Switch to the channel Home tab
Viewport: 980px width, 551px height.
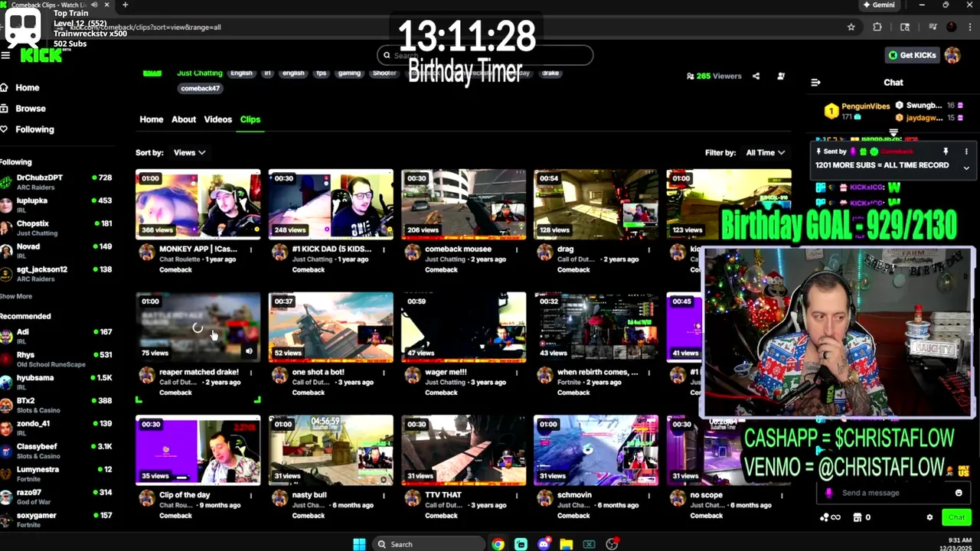tap(151, 119)
